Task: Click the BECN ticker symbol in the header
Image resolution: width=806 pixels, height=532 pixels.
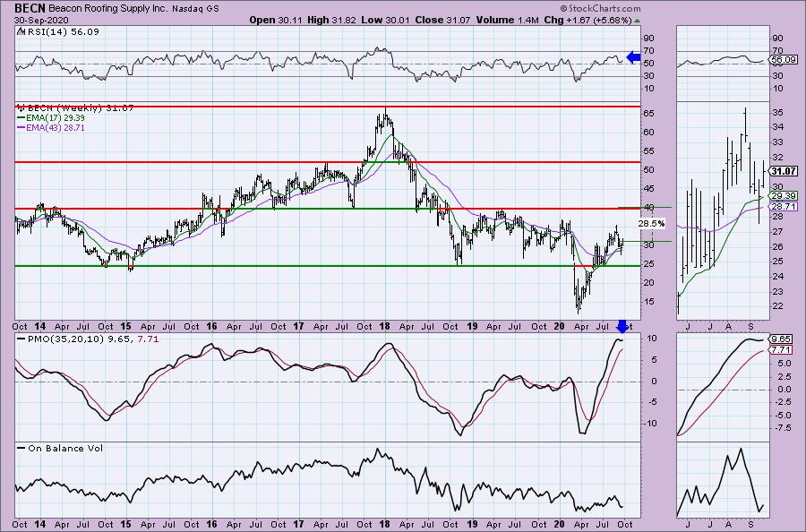Action: (30, 8)
